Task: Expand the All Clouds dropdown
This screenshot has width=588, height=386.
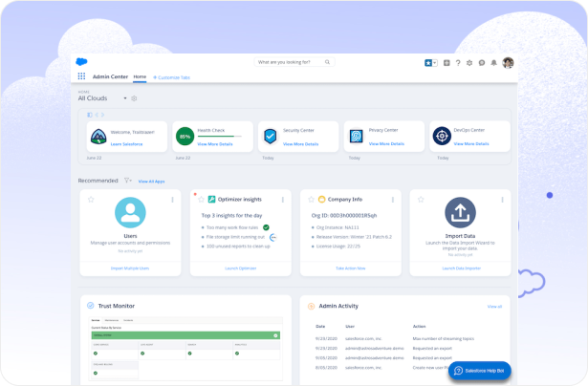Action: pos(125,98)
